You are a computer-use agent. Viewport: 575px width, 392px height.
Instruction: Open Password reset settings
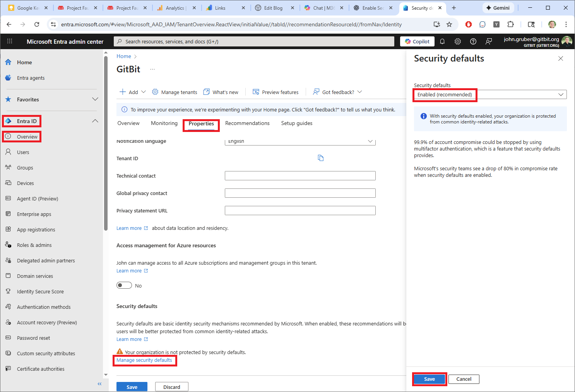pyautogui.click(x=33, y=337)
